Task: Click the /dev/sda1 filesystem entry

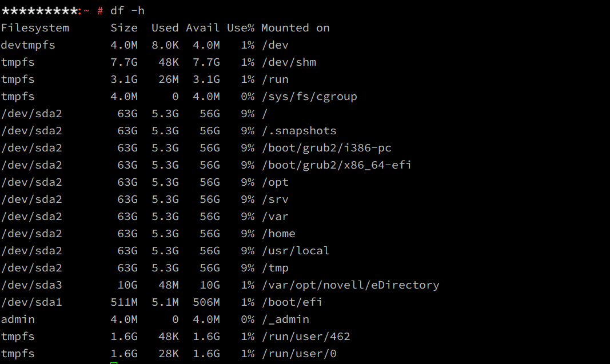Action: point(31,302)
